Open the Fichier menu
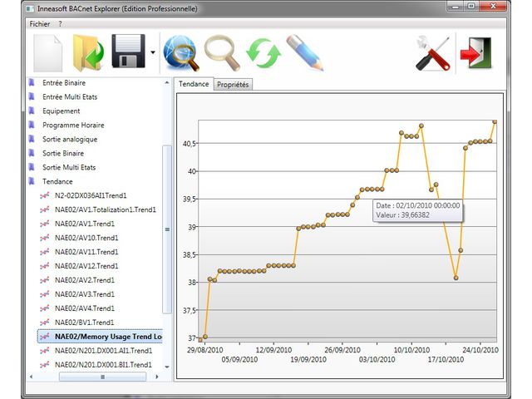532x399 pixels. pos(39,24)
